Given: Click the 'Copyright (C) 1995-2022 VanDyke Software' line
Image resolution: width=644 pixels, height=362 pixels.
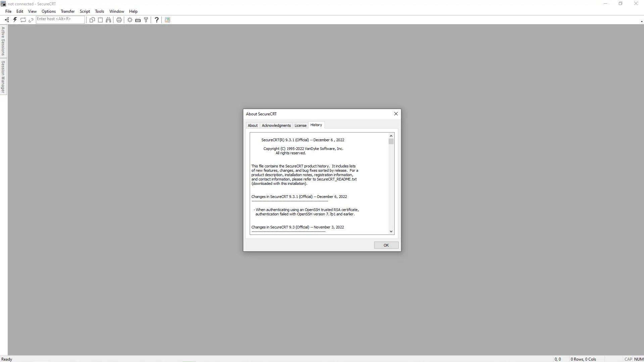Looking at the screenshot, I should [303, 149].
